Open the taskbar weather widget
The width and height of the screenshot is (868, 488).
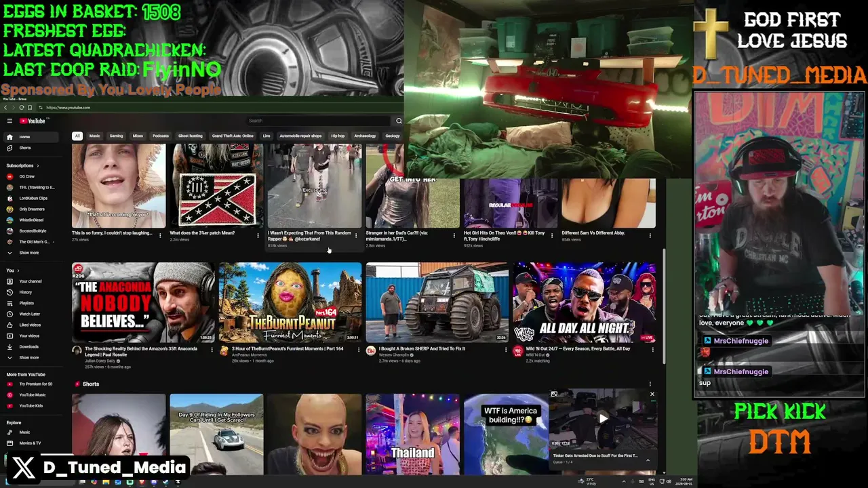[588, 481]
